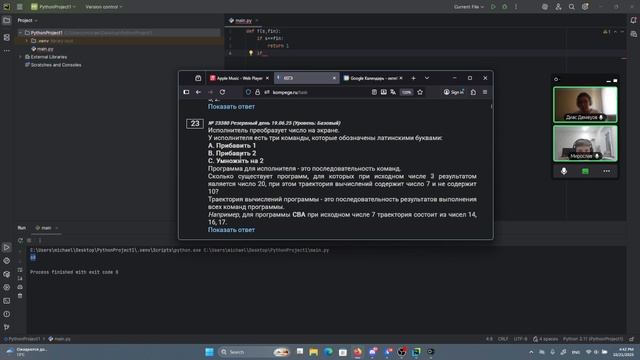
Task: Open a new browser tab with plus
Action: [413, 78]
